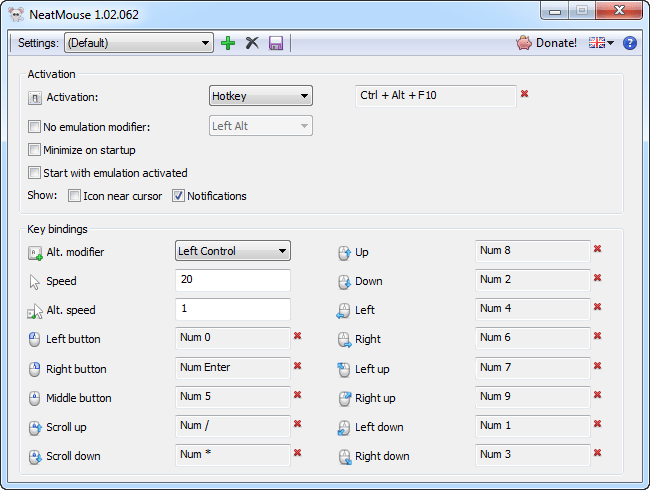Click the Left button mouse icon

(x=34, y=339)
